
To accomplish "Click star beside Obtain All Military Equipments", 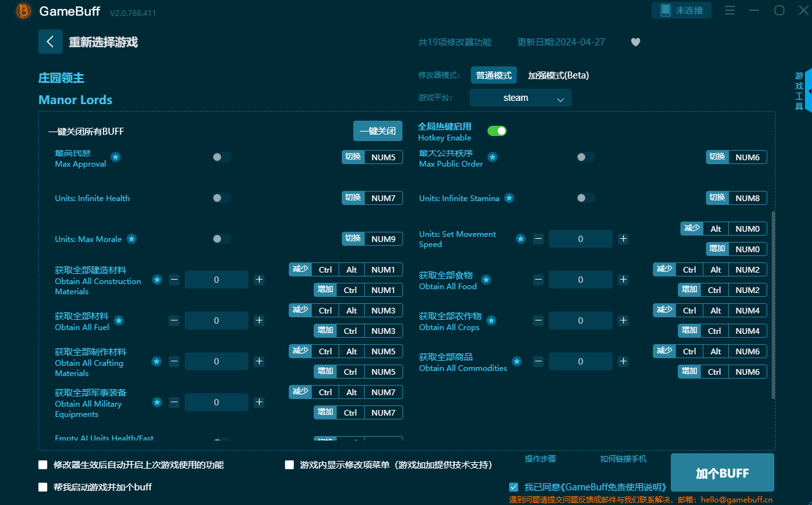I will coord(157,402).
